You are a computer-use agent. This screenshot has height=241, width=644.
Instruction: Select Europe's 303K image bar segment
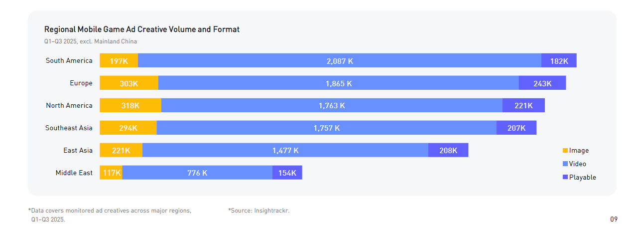(129, 83)
